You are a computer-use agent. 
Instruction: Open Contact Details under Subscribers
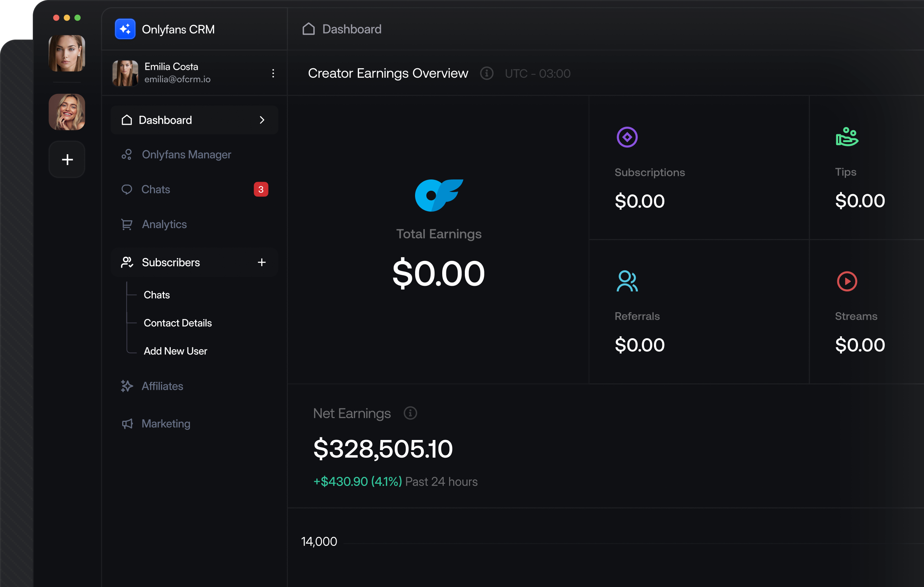pyautogui.click(x=178, y=323)
